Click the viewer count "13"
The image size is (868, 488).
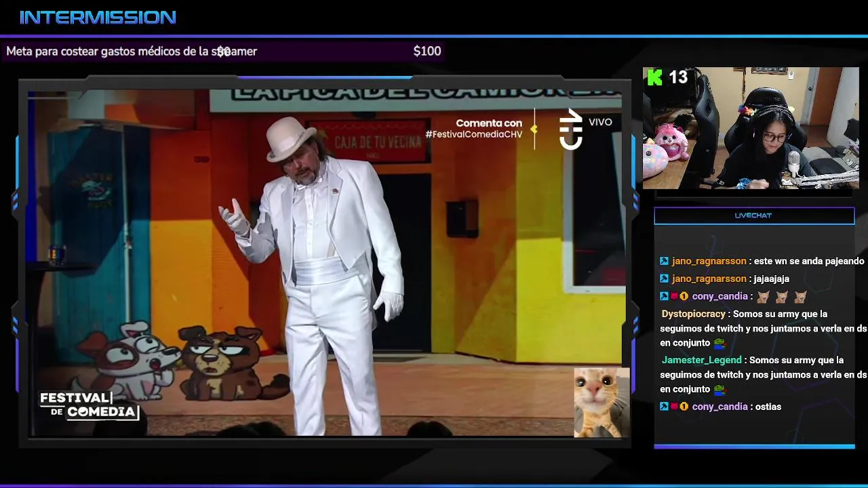pos(678,77)
